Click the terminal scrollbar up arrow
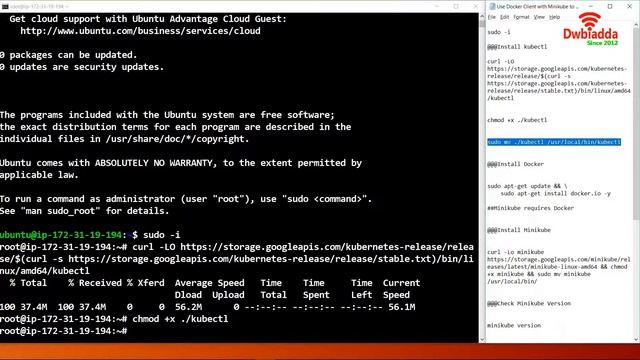This screenshot has height=360, width=640. coord(482,17)
